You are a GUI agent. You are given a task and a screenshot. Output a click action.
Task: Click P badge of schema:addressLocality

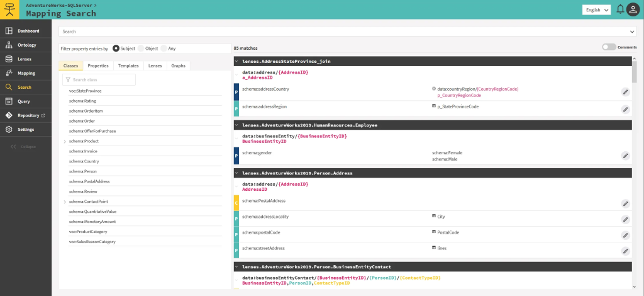(x=236, y=219)
